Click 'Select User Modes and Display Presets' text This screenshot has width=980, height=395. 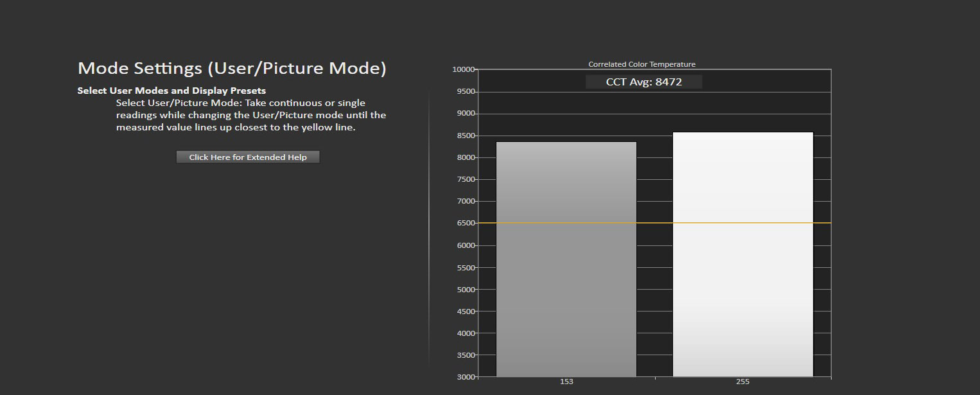click(171, 91)
